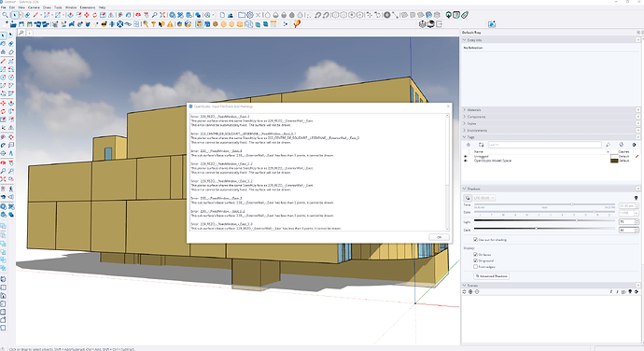Viewport: 644px width, 351px height.
Task: Open the Window menu
Action: click(71, 7)
